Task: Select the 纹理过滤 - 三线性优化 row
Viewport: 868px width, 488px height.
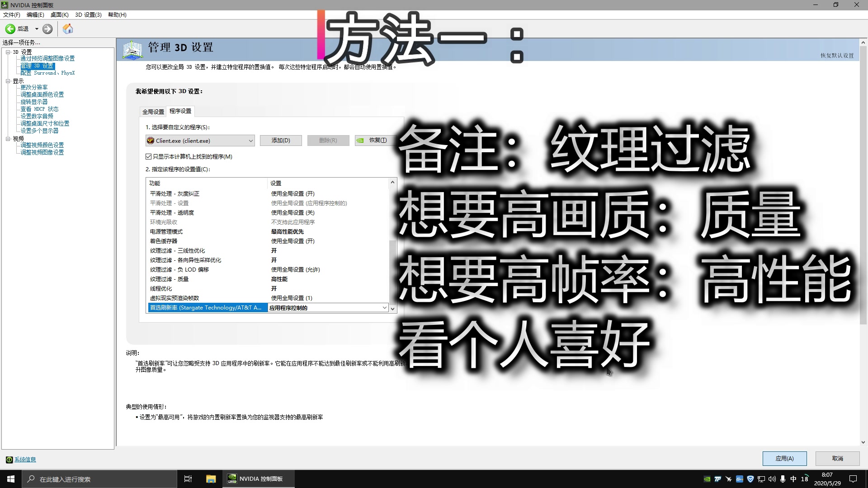Action: point(268,250)
